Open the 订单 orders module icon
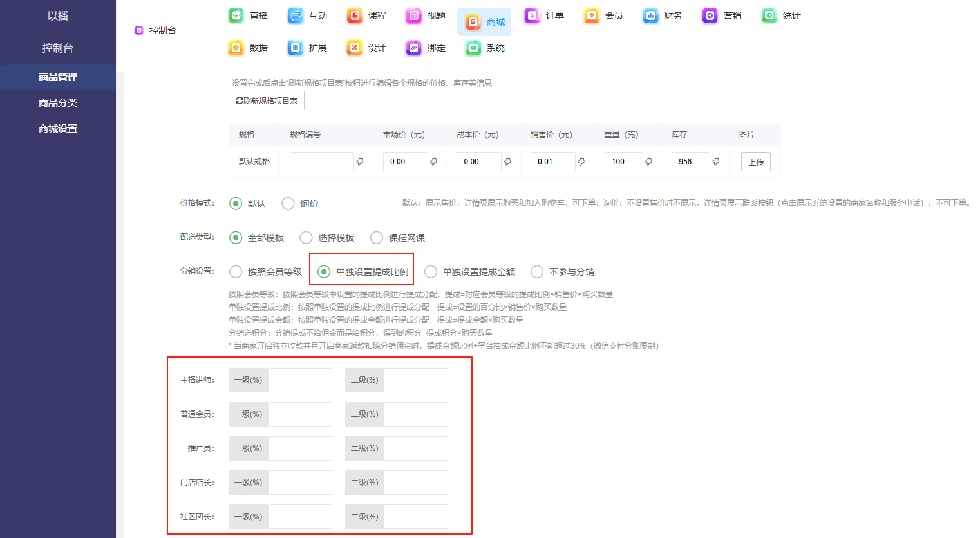This screenshot has height=538, width=980. click(x=532, y=15)
